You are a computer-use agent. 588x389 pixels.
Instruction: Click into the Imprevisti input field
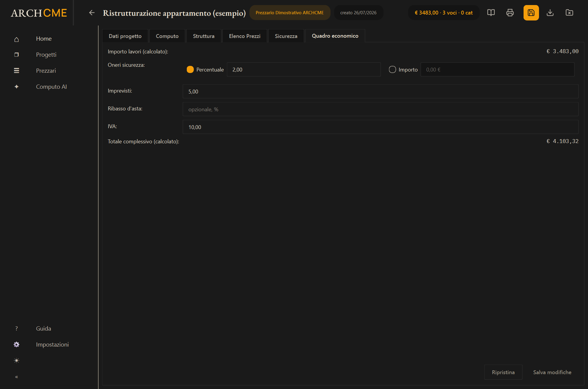(380, 91)
